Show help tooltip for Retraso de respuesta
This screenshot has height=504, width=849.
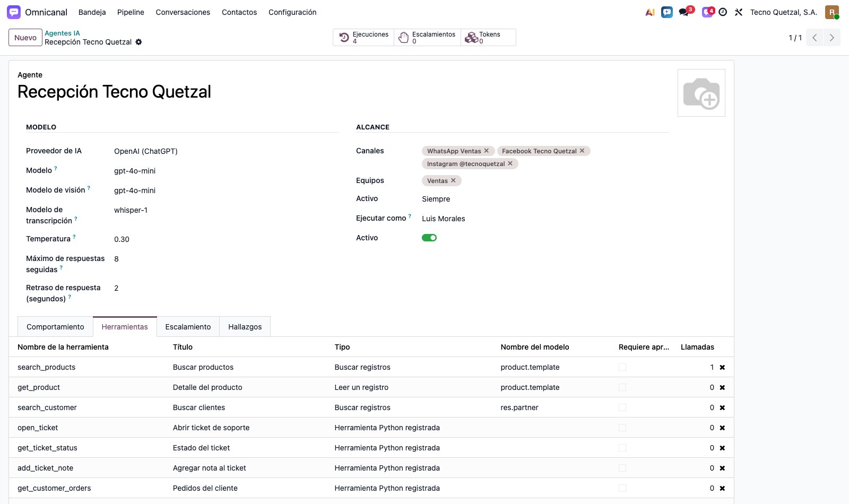70,297
